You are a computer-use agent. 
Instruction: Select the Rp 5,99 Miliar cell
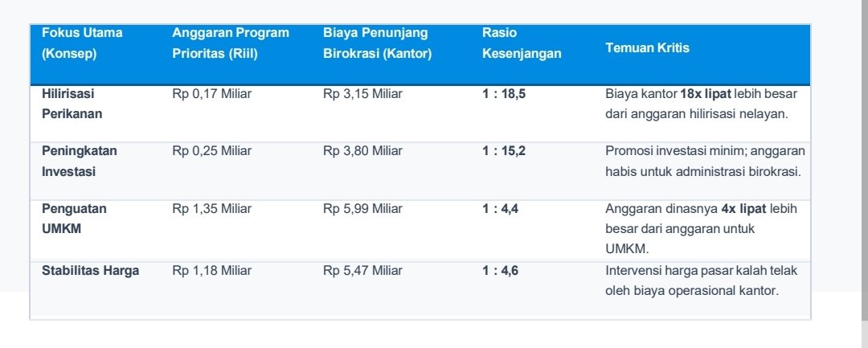[x=362, y=209]
